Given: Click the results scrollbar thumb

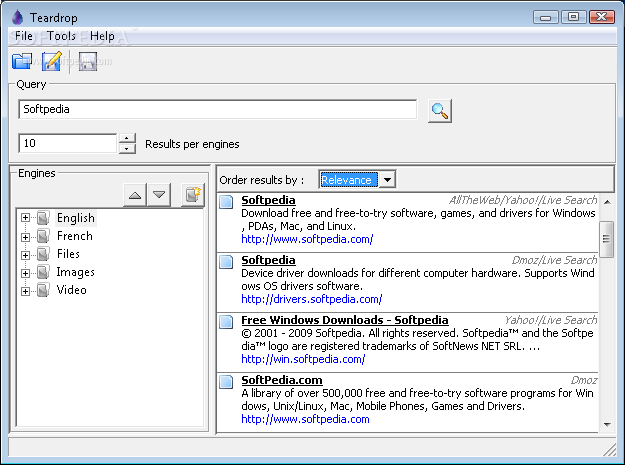Looking at the screenshot, I should coord(607,239).
